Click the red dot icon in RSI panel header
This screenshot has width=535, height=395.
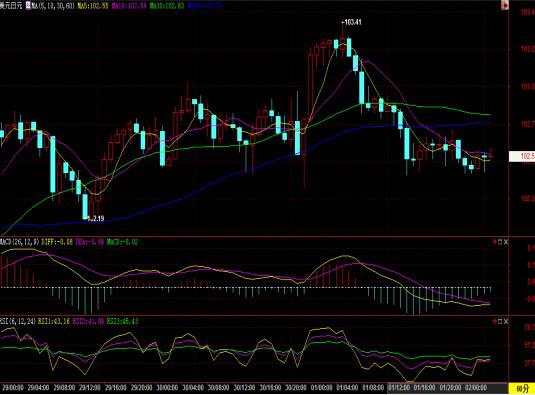(494, 321)
